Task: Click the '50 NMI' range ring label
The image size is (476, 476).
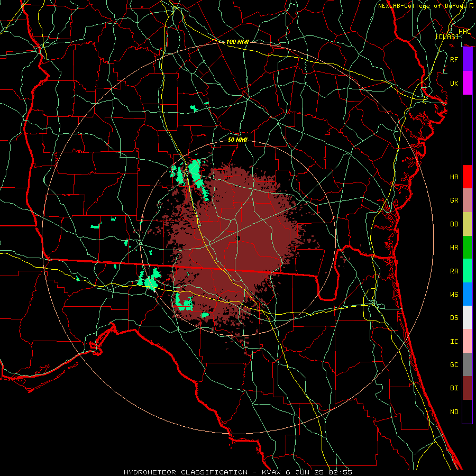Action: point(237,140)
